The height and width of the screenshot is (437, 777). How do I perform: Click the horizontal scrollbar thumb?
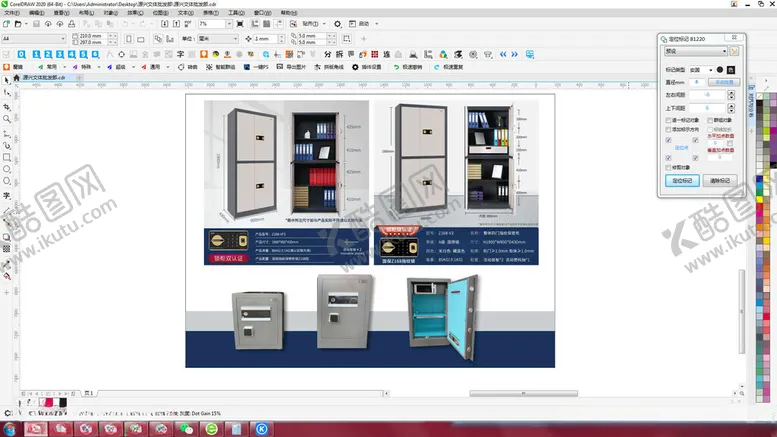[x=523, y=393]
